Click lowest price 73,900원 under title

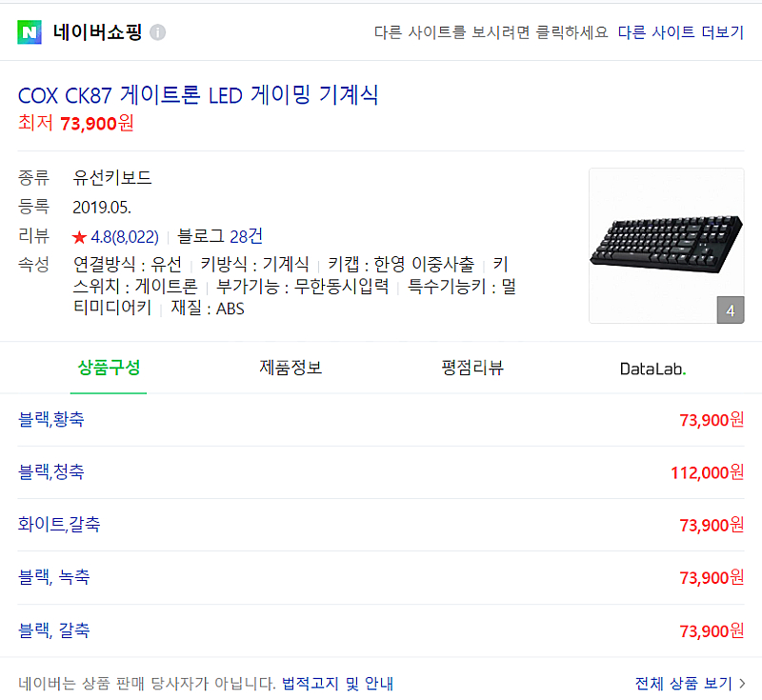click(76, 124)
